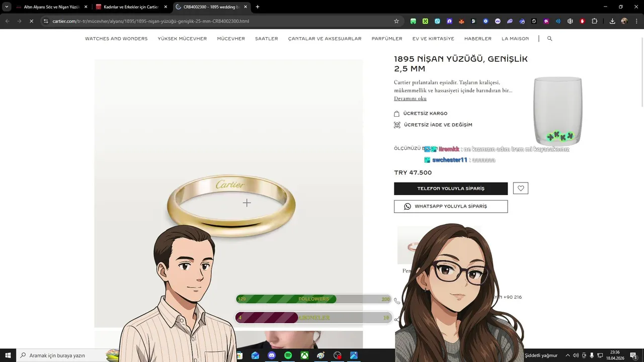Show hidden system tray icons
644x362 pixels.
568,355
